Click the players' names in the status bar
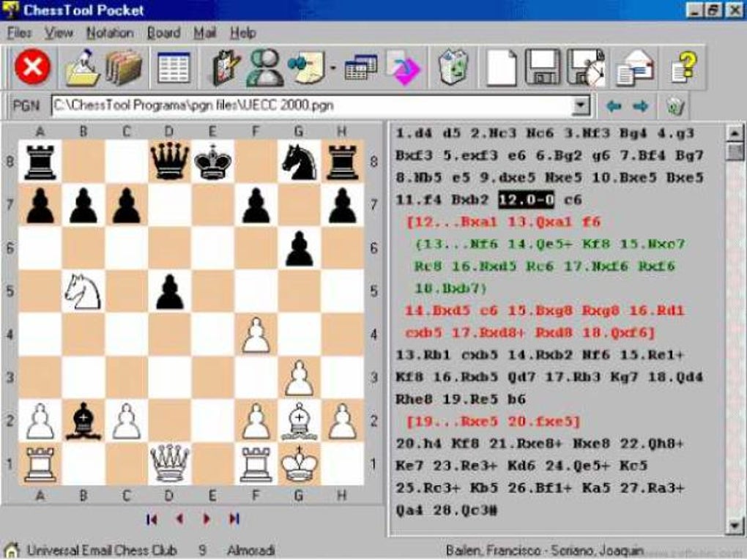The image size is (747, 560). pos(545,551)
